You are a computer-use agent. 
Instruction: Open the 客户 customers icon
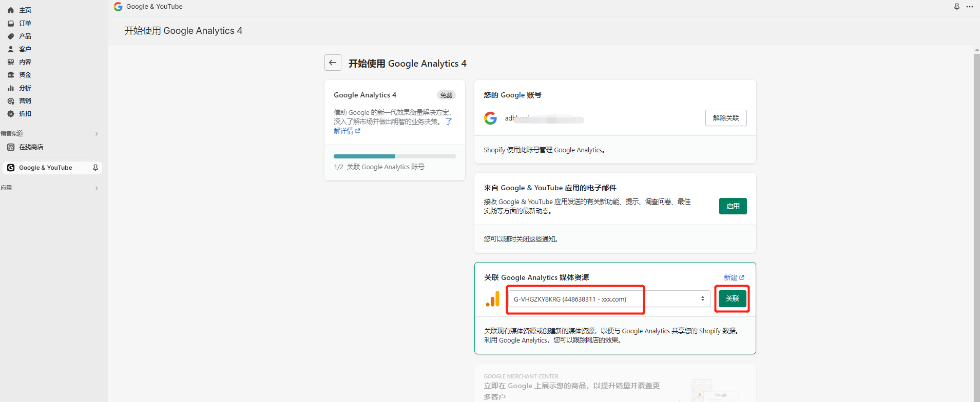pyautogui.click(x=11, y=49)
